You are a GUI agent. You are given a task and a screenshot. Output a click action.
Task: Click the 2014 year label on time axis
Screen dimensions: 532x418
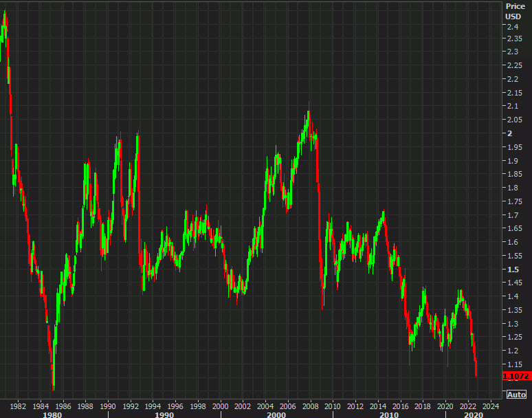(x=377, y=406)
